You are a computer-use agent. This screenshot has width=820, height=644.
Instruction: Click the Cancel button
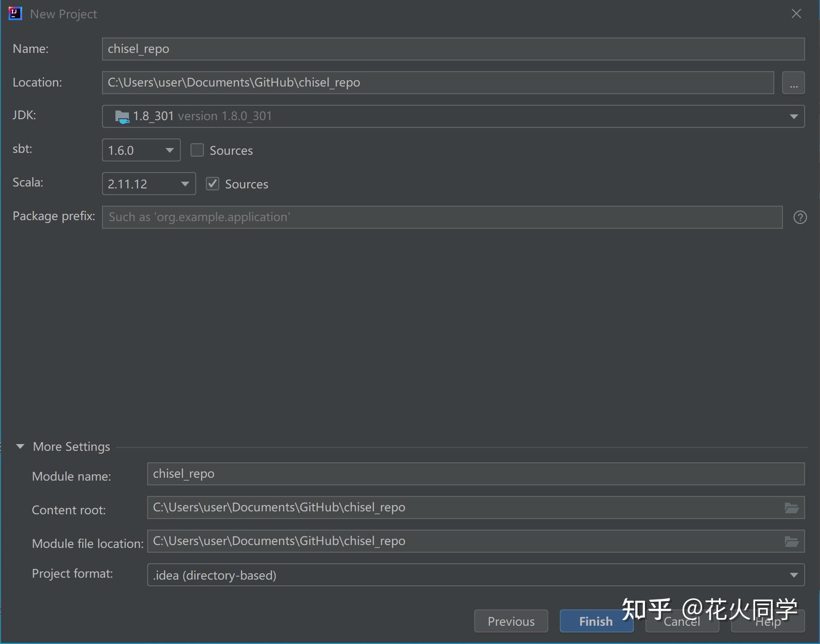coord(682,621)
